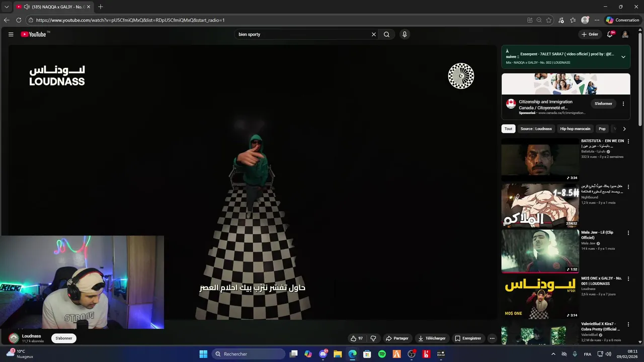Viewport: 644px width, 362px height.
Task: Open the tab actions dropdown
Action: [x=7, y=7]
